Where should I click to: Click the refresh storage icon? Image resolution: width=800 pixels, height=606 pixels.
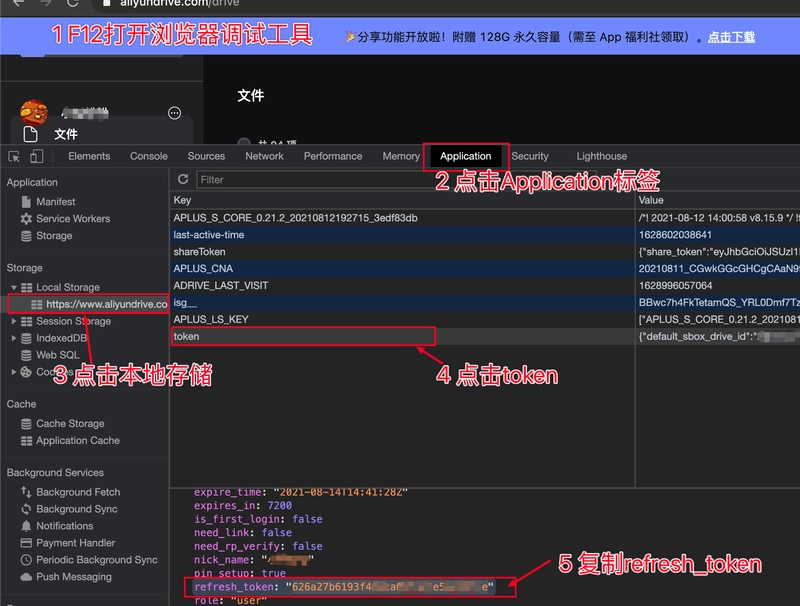click(x=183, y=180)
